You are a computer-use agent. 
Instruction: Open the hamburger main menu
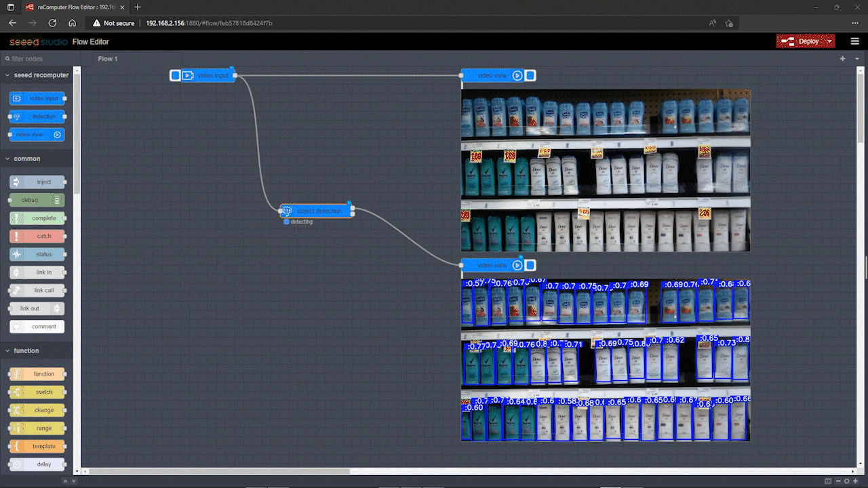pos(854,41)
